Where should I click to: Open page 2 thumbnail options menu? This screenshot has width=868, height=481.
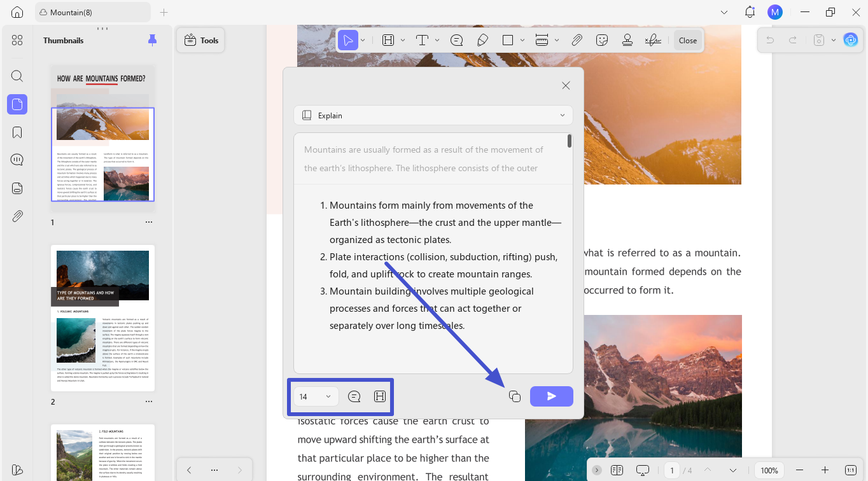coord(149,401)
